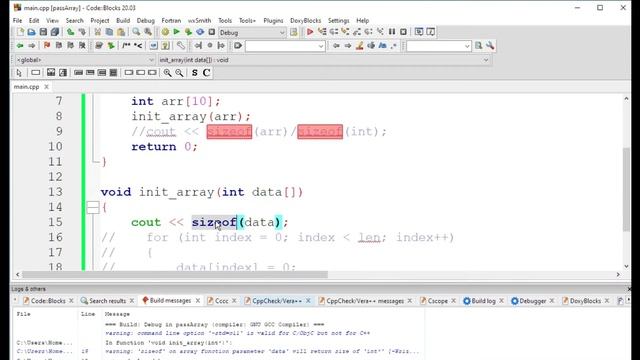Build the project with the gear icon
The height and width of the screenshot is (360, 640).
point(165,32)
